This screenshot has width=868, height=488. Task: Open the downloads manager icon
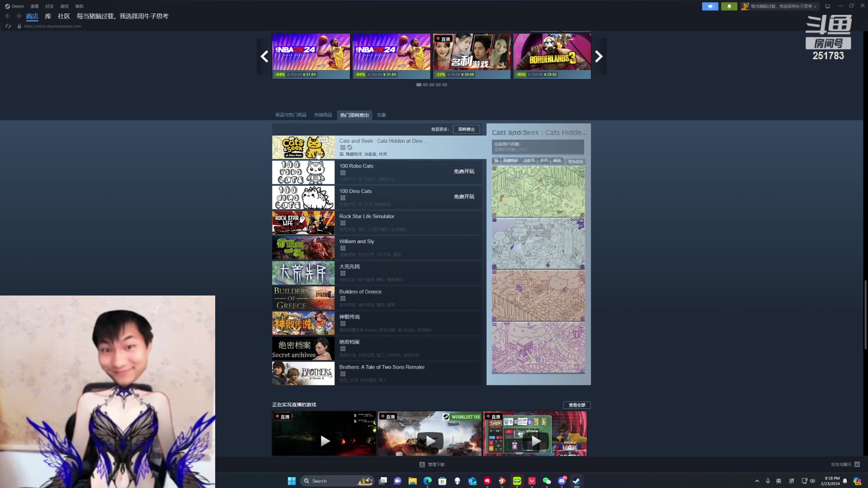click(422, 465)
